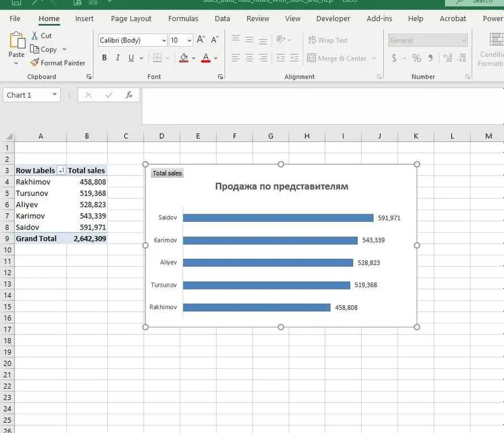Click the Increase Font Size icon
Screen dimensions: 504x433
click(200, 40)
